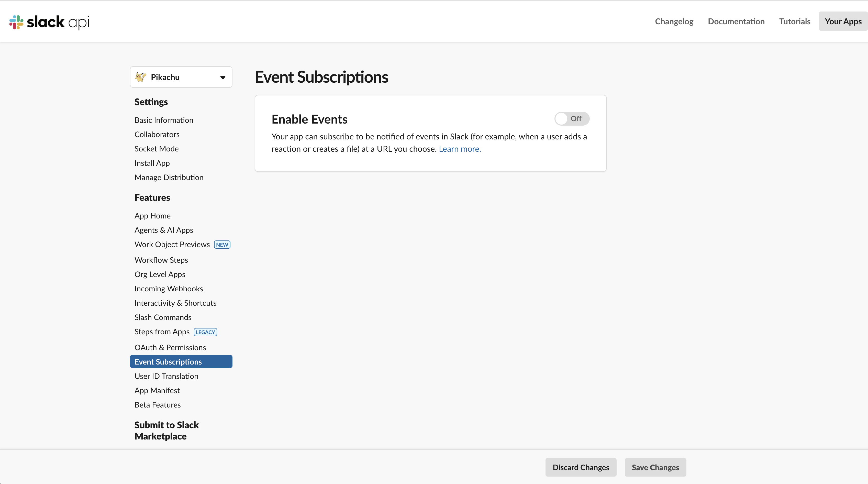The image size is (868, 484).
Task: Click the Enable Events heading
Action: 309,119
